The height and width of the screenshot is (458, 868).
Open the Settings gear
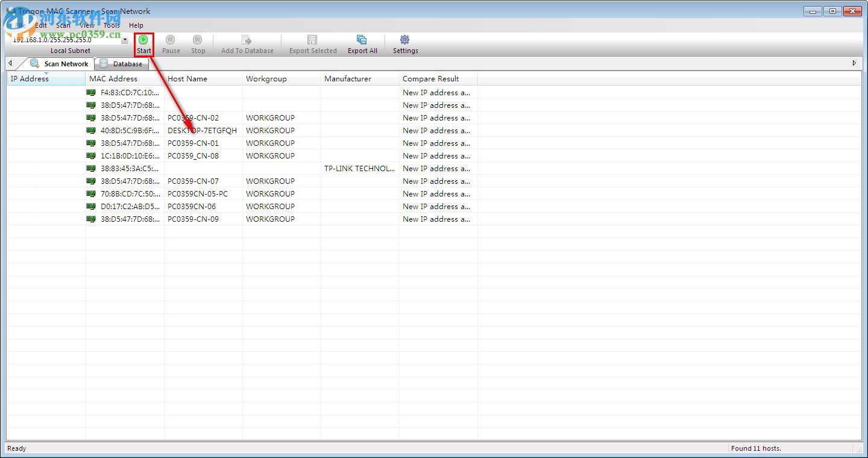tap(405, 45)
